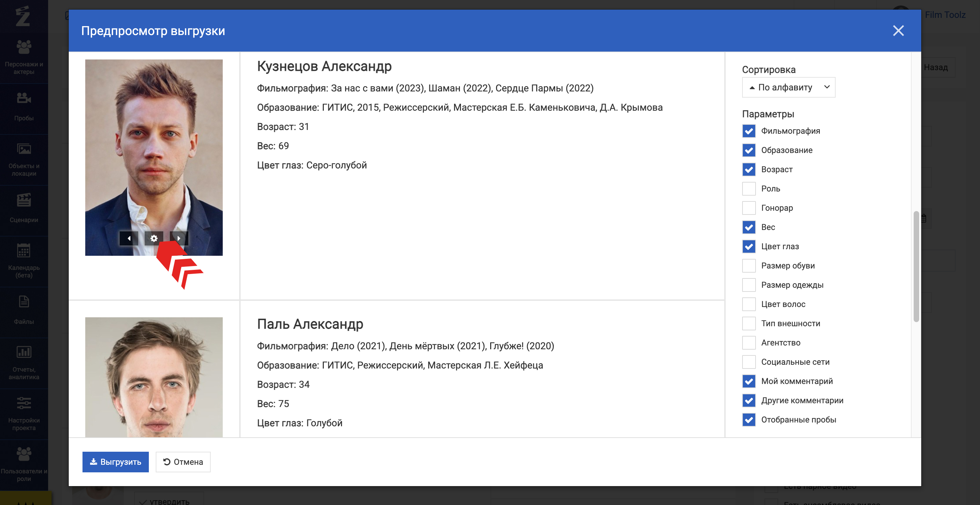Open Файлы sidebar section
Screen dimensions: 980x505
click(24, 312)
